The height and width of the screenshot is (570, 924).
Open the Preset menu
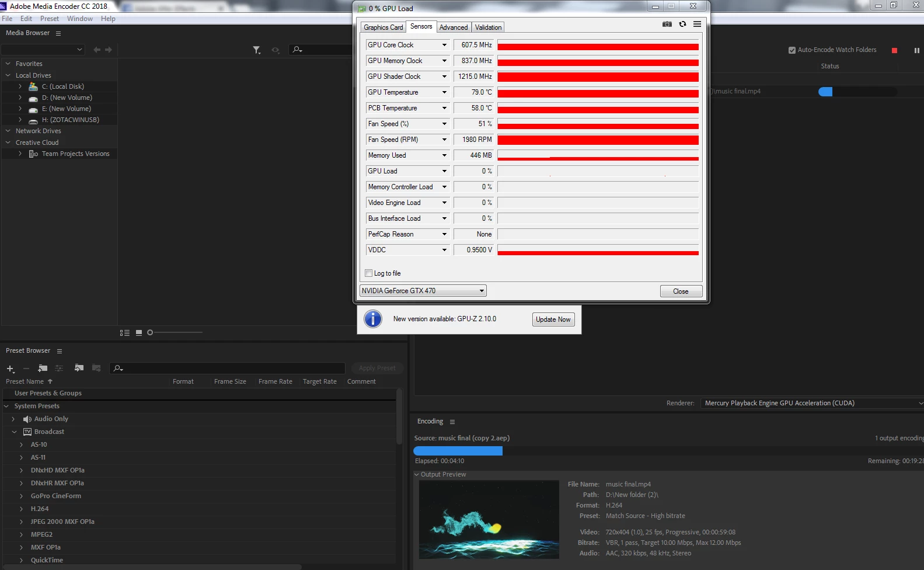click(x=50, y=19)
